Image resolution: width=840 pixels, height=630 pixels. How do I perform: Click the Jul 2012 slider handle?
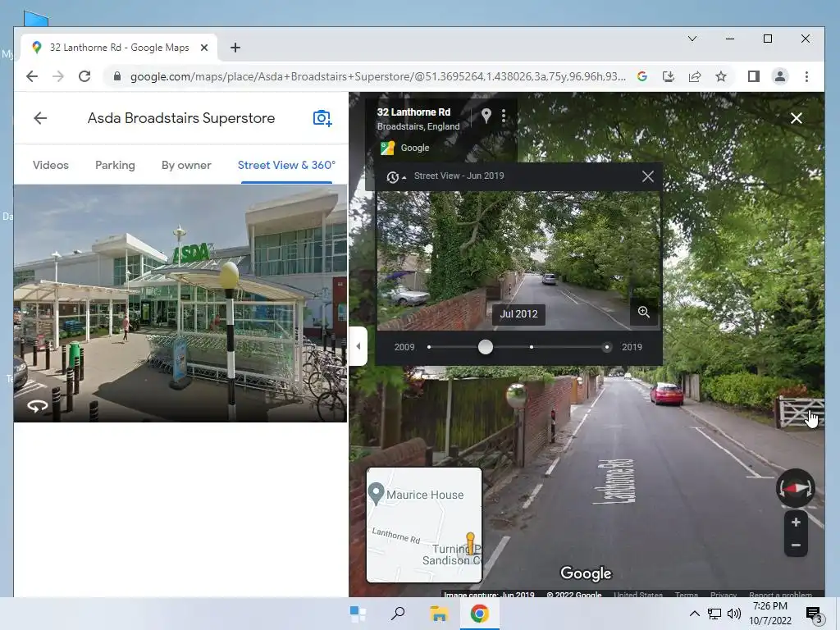click(486, 347)
